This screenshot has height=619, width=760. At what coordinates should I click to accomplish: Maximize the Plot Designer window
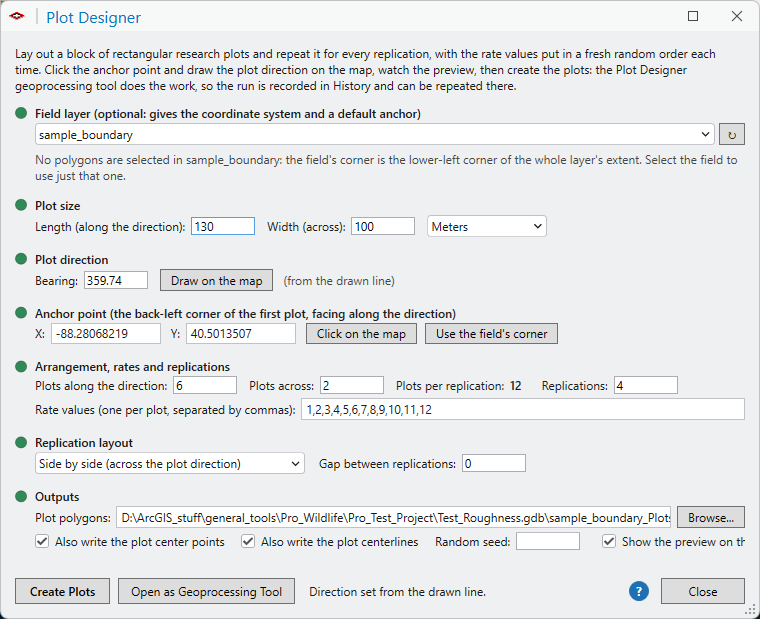point(693,16)
